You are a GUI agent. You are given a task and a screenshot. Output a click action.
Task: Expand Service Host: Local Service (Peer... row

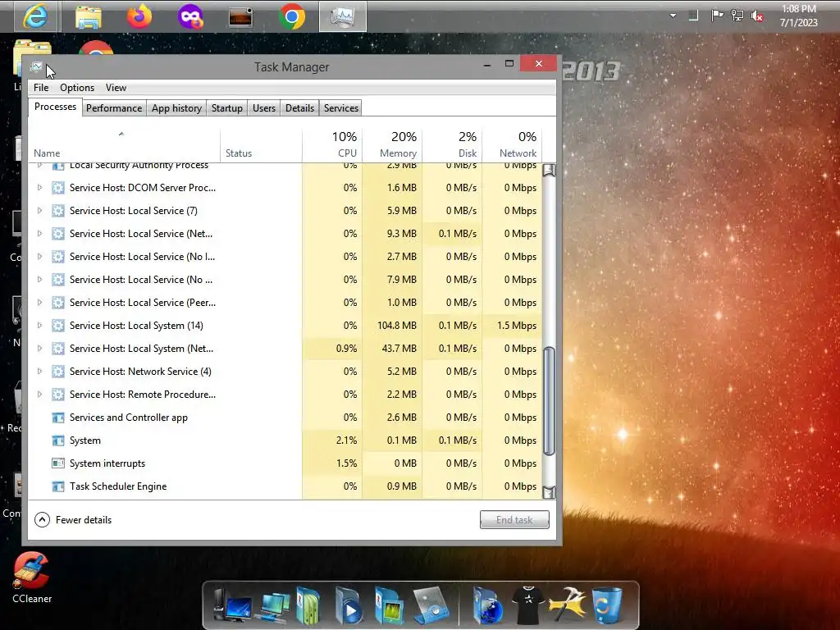click(x=39, y=302)
